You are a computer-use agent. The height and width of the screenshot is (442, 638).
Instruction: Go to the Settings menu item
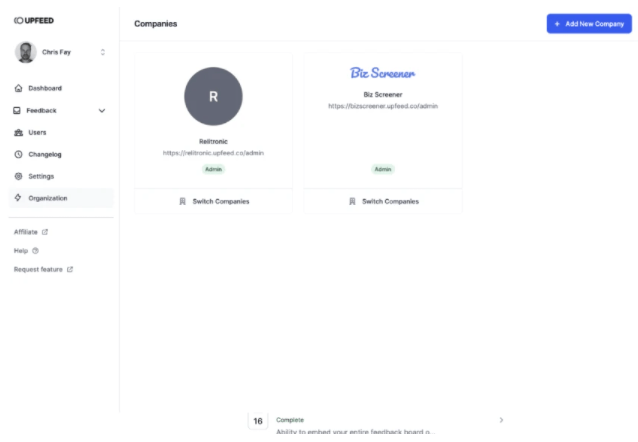click(x=41, y=176)
